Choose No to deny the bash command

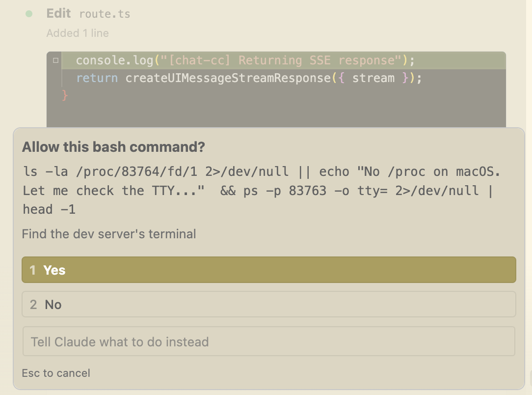(268, 305)
